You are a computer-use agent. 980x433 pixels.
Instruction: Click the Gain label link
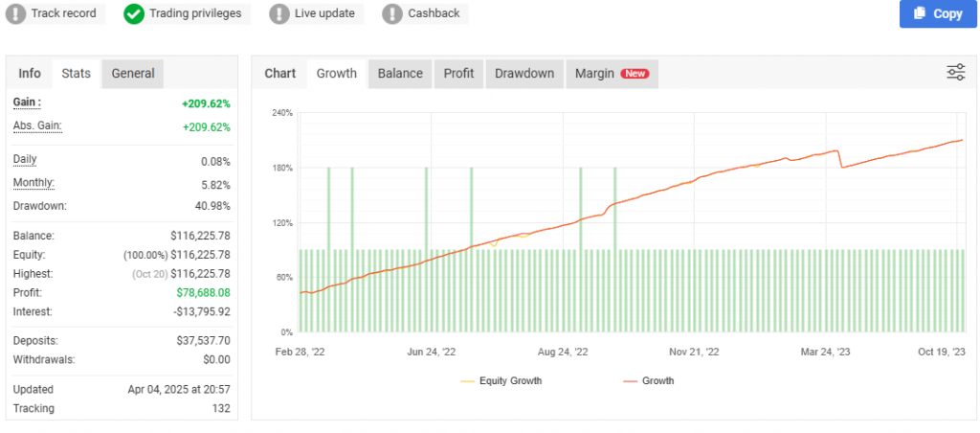coord(27,103)
